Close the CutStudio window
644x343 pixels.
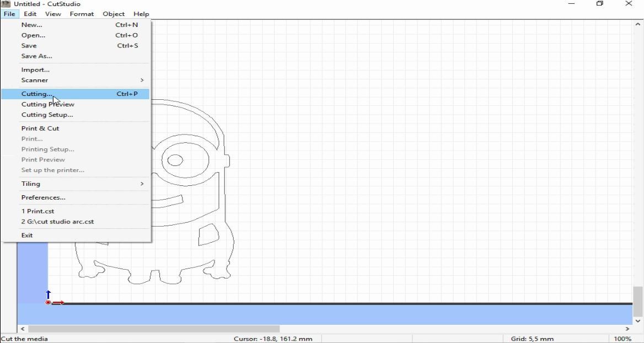(x=629, y=4)
